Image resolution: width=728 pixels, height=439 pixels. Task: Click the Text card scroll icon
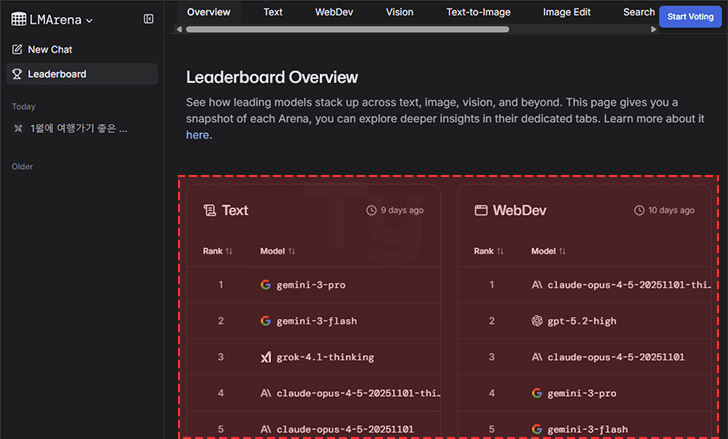coord(210,210)
